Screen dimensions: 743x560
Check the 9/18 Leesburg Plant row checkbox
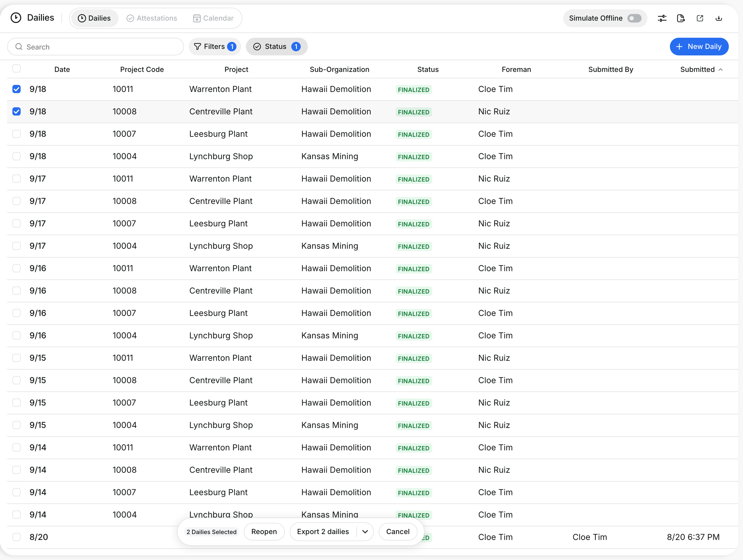(17, 134)
